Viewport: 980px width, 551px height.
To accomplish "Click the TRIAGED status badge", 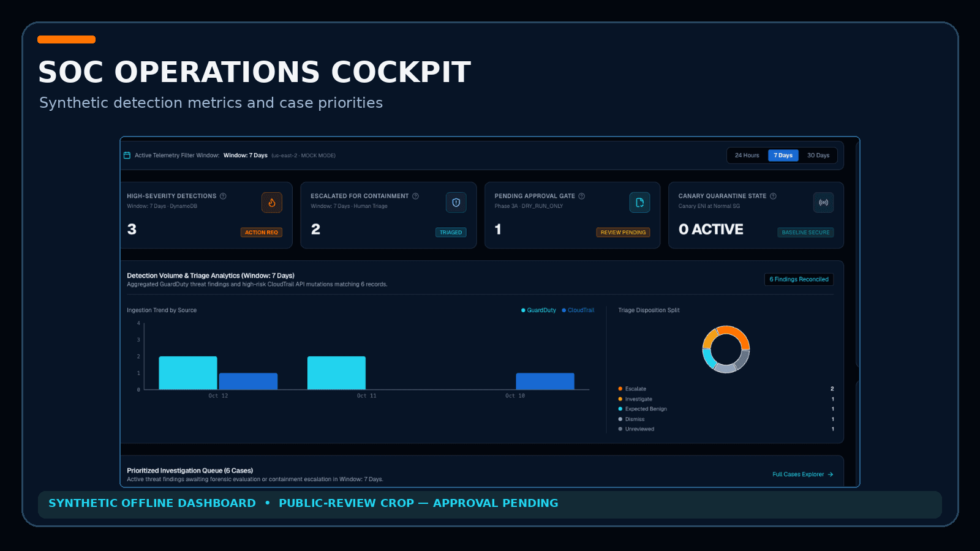I will click(x=451, y=233).
